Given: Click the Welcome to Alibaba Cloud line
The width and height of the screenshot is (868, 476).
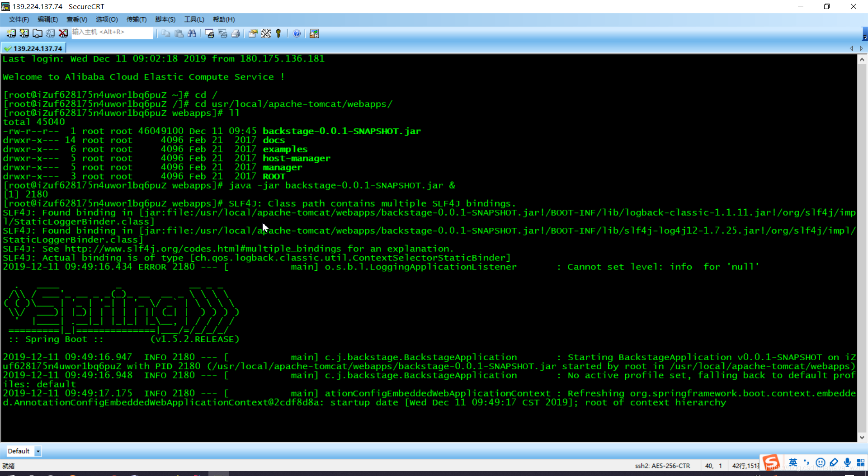Looking at the screenshot, I should click(144, 77).
